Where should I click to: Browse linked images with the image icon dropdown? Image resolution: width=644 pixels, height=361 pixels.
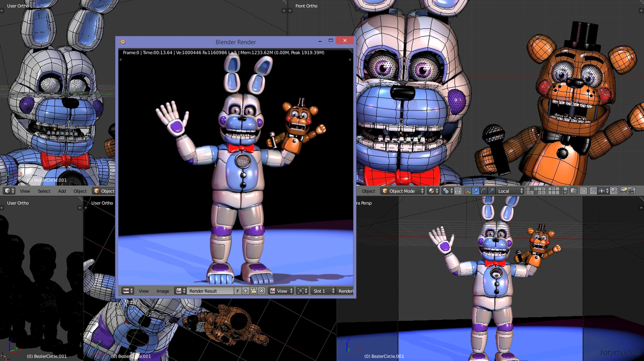click(180, 291)
